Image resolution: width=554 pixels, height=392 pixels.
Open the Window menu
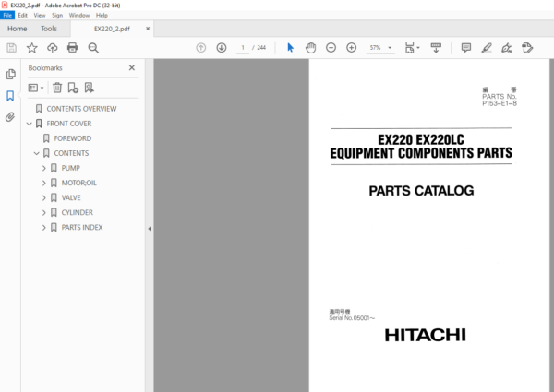pos(79,15)
